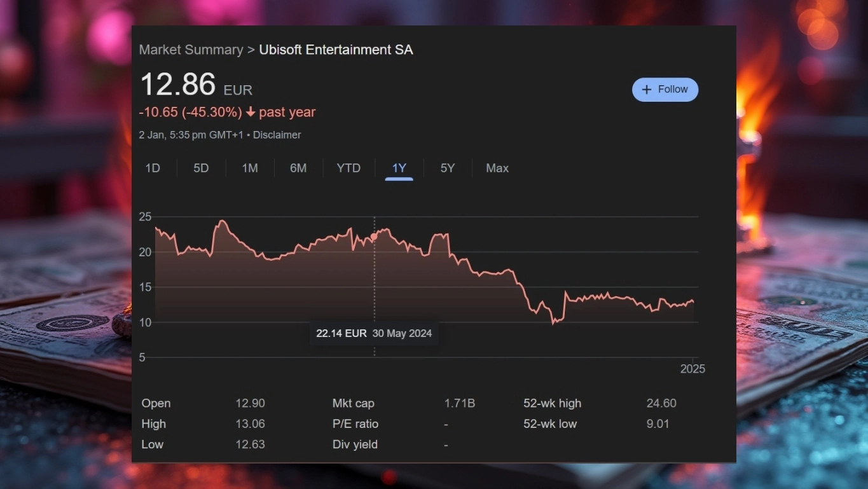Open the YTD performance view

[x=348, y=168]
